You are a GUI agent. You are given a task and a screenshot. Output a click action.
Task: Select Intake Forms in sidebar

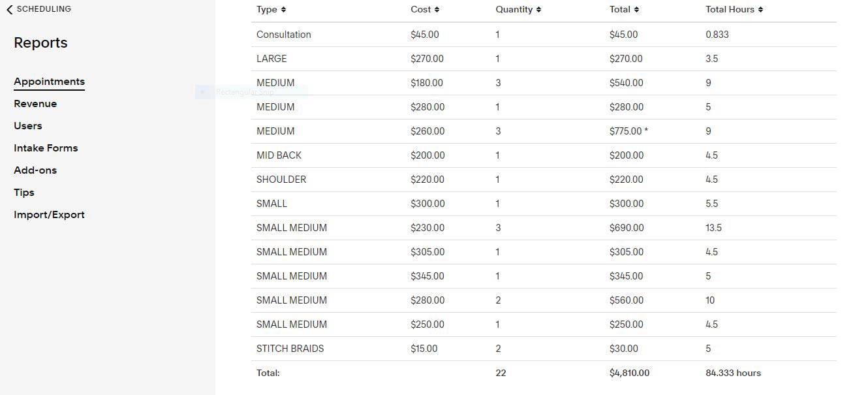coord(46,148)
